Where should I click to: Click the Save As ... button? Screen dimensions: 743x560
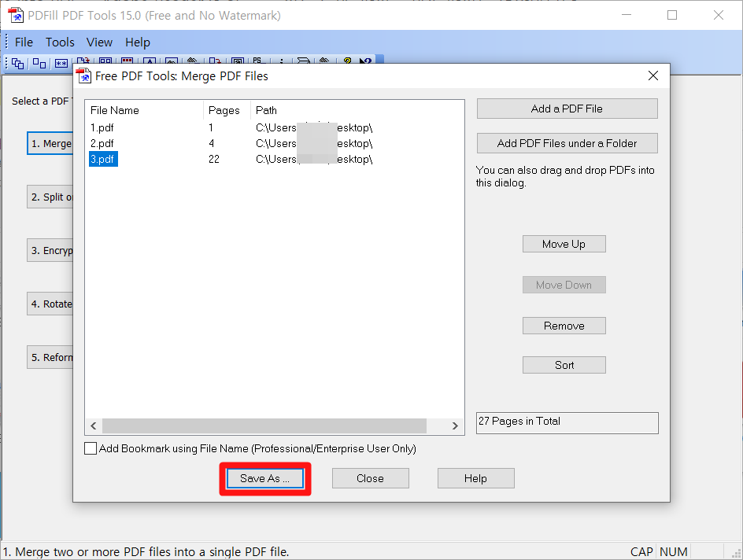(265, 478)
